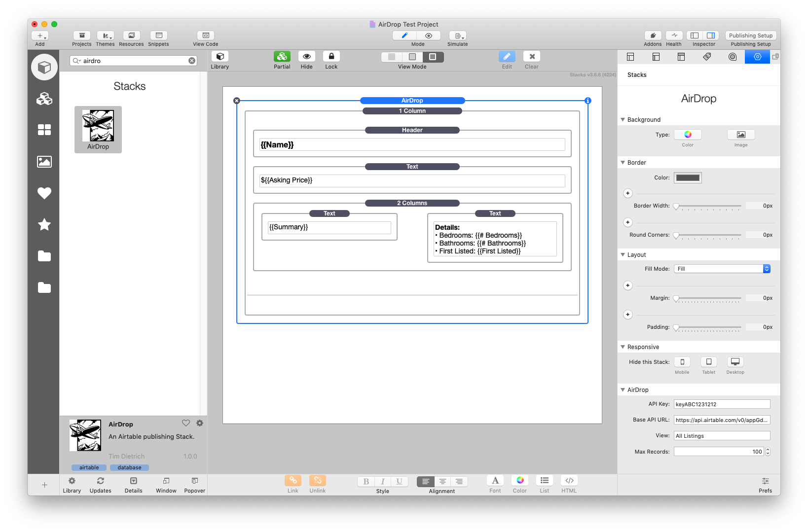Screen dimensions: 808x532
Task: Open the Fill Mode dropdown
Action: [x=722, y=269]
